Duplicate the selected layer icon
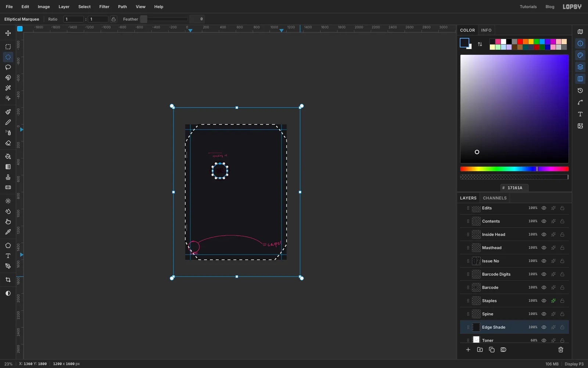The height and width of the screenshot is (368, 588). click(492, 350)
